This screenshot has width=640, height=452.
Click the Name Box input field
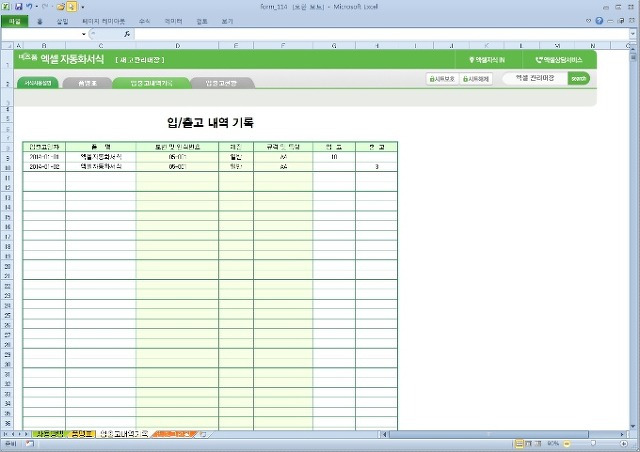tap(41, 34)
